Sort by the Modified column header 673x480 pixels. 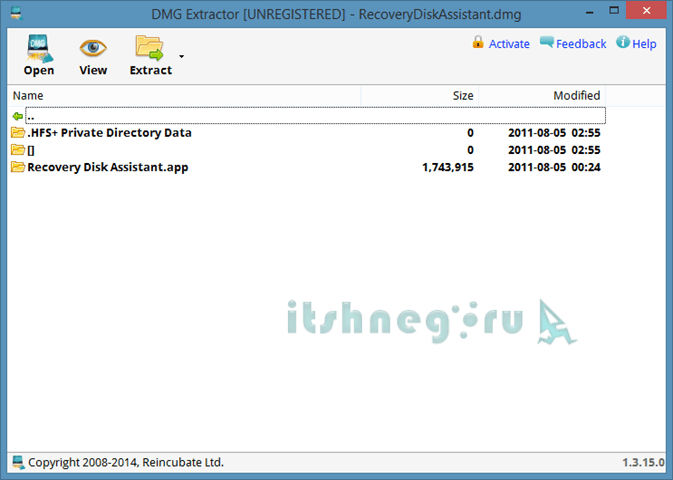(x=542, y=95)
